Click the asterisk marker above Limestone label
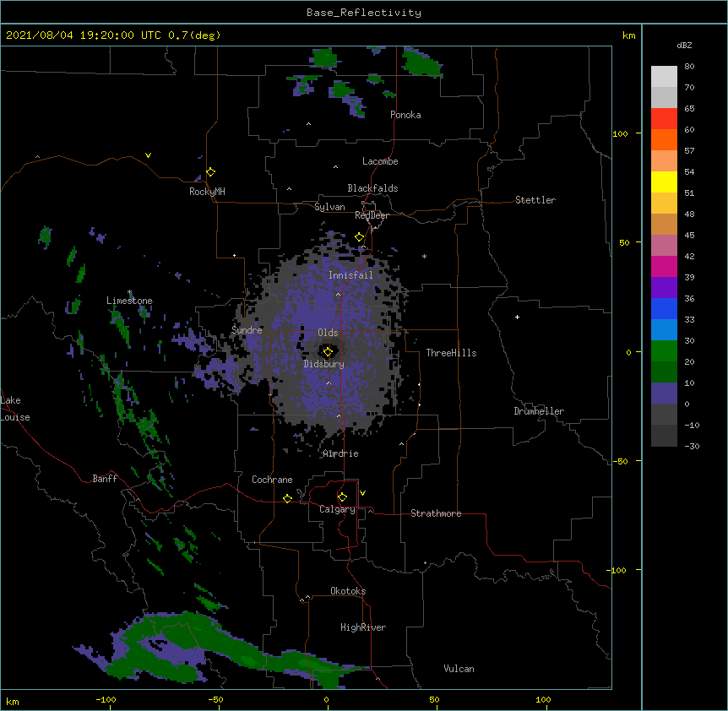Screen dimensions: 728x711 point(129,292)
